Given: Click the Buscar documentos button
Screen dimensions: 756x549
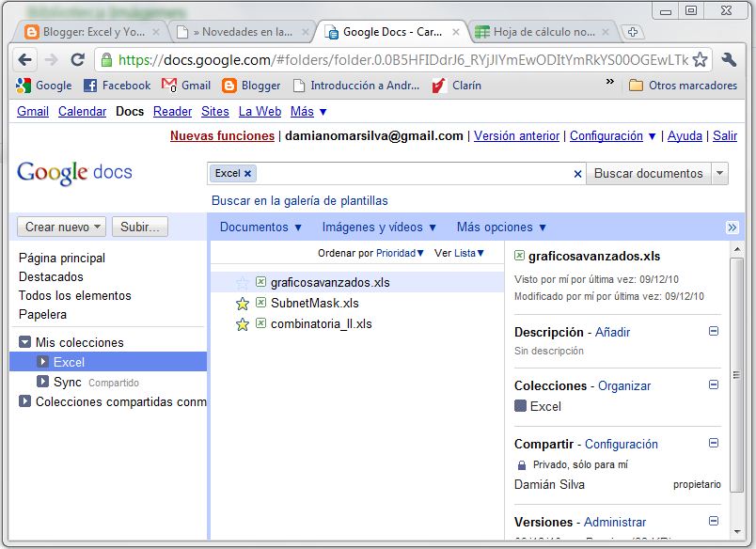Looking at the screenshot, I should click(649, 174).
